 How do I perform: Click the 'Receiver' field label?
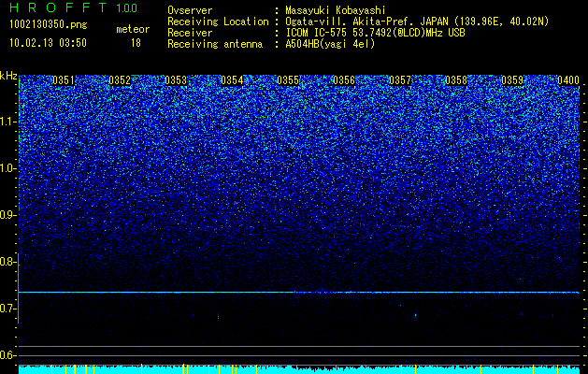pos(190,33)
